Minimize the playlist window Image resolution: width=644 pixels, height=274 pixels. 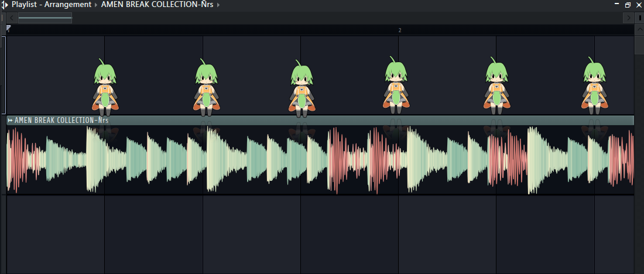[616, 5]
